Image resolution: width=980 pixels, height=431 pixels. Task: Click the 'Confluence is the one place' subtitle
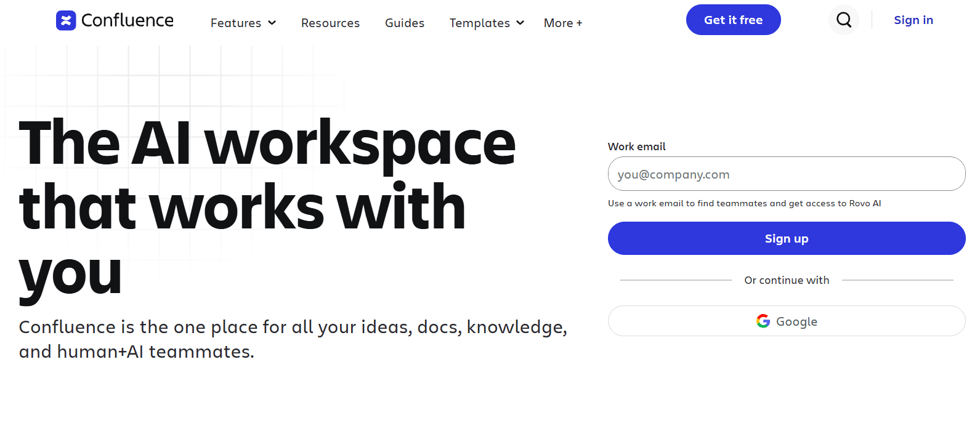(293, 339)
